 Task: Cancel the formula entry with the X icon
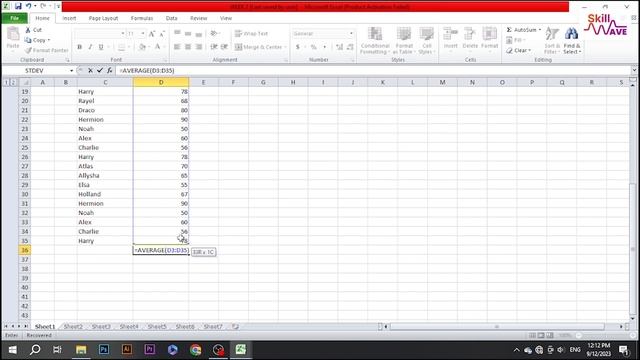(x=90, y=71)
